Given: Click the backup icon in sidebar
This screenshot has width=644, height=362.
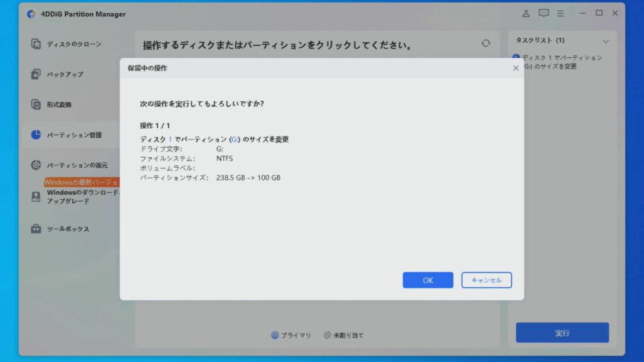Looking at the screenshot, I should pos(36,74).
